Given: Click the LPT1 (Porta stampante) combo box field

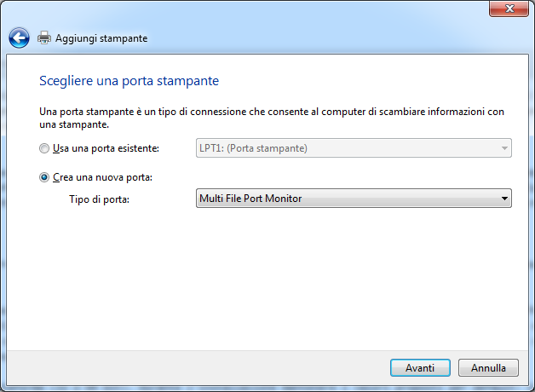Looking at the screenshot, I should coord(345,148).
